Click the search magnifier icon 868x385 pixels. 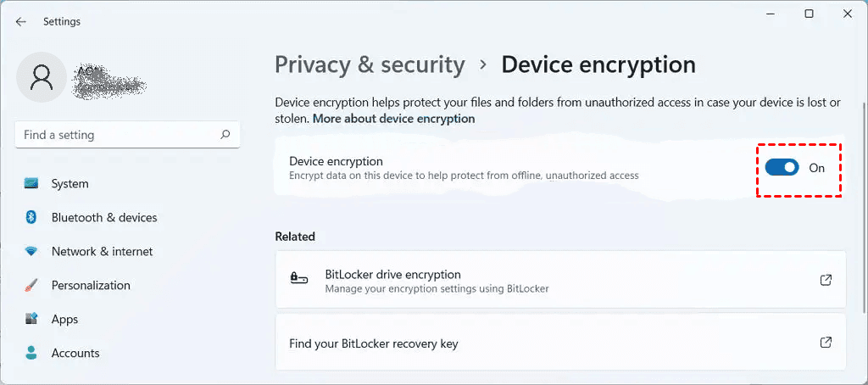click(x=225, y=134)
